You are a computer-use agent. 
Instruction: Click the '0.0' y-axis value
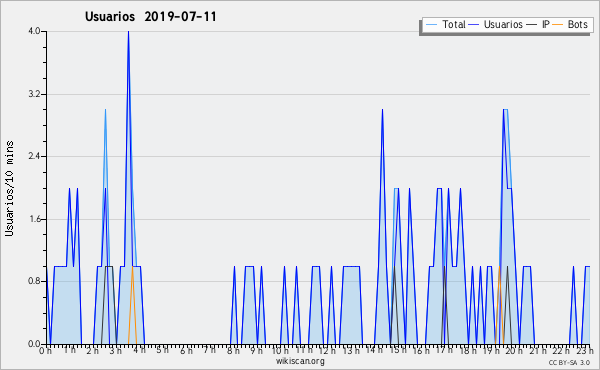click(34, 344)
